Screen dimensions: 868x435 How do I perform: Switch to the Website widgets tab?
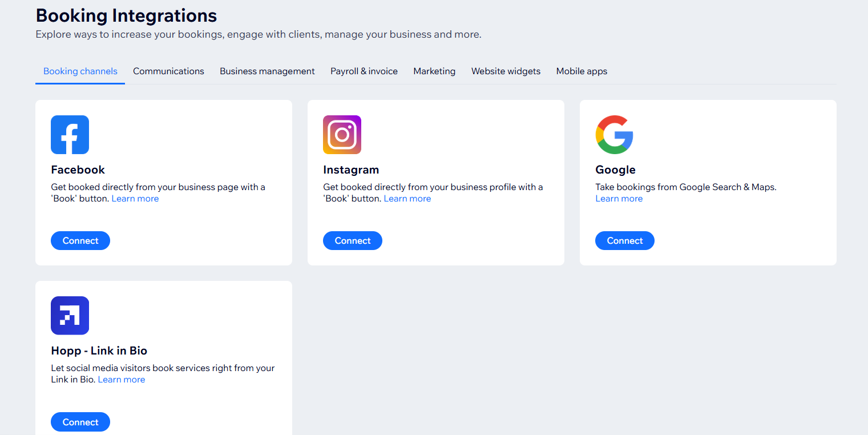(x=506, y=71)
